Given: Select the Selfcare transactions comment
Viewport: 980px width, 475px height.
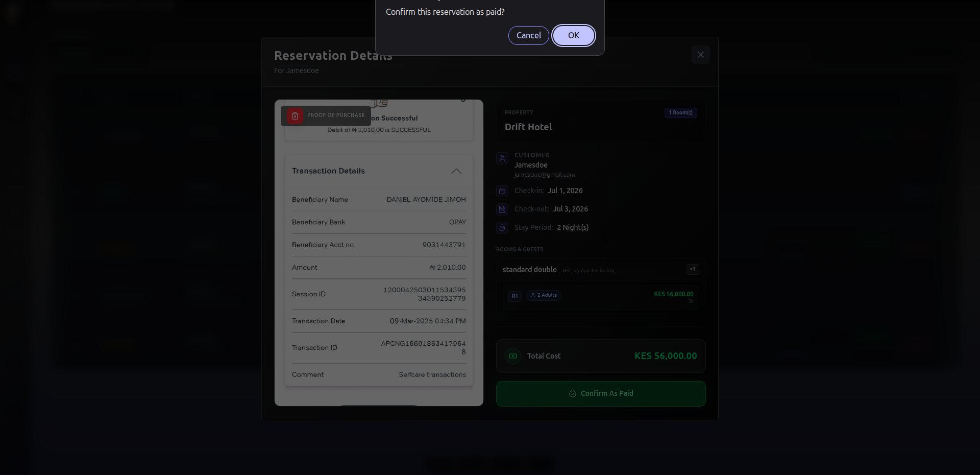Looking at the screenshot, I should coord(432,375).
